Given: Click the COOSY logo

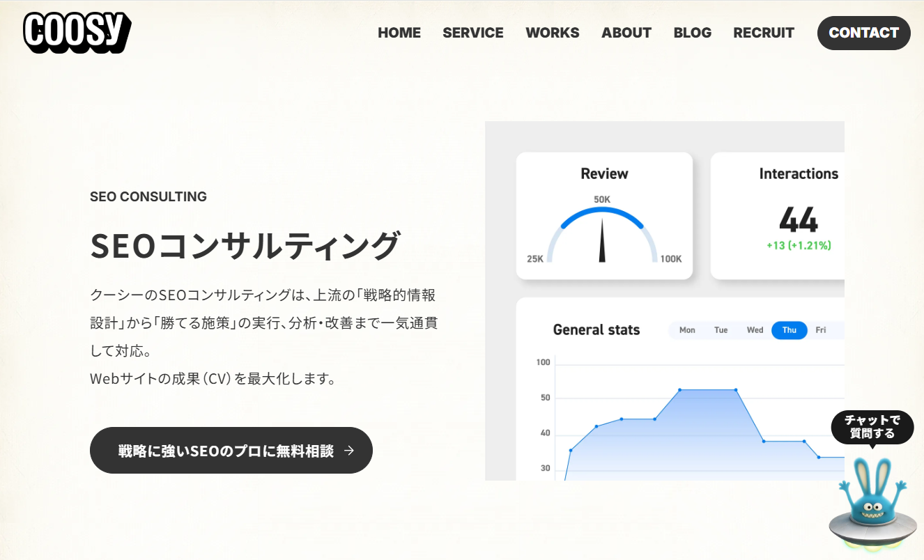Looking at the screenshot, I should (76, 31).
